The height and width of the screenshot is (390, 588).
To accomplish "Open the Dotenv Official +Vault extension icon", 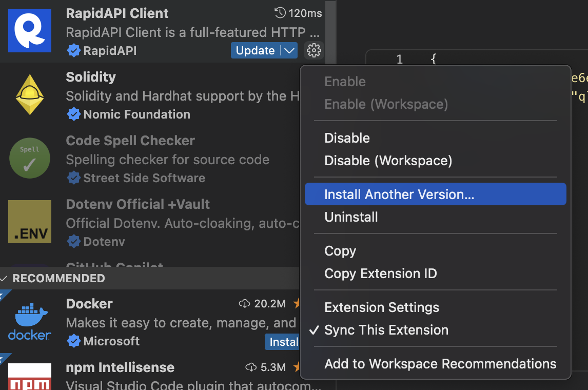I will pos(29,222).
